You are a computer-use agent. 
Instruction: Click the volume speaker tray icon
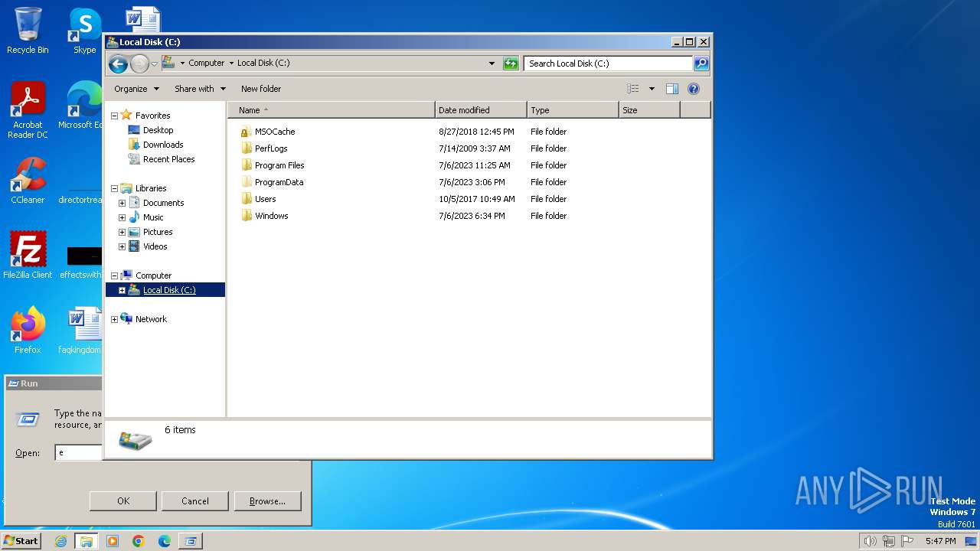(870, 541)
